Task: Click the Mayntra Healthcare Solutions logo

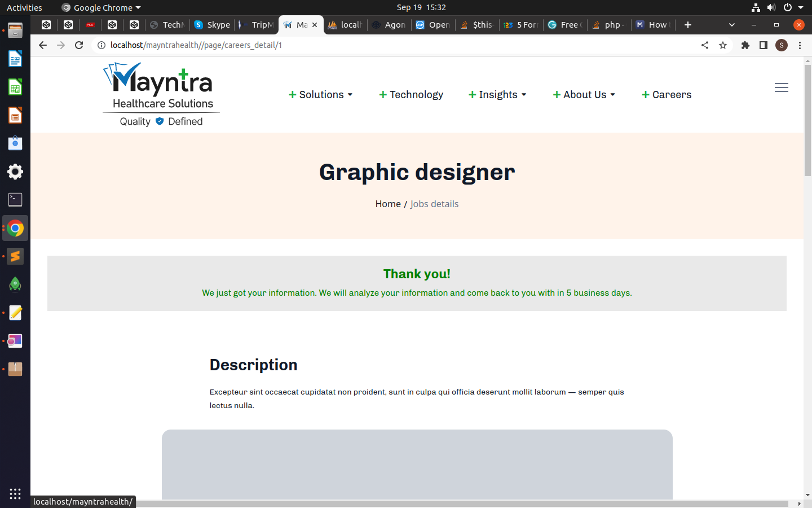Action: coord(161,95)
